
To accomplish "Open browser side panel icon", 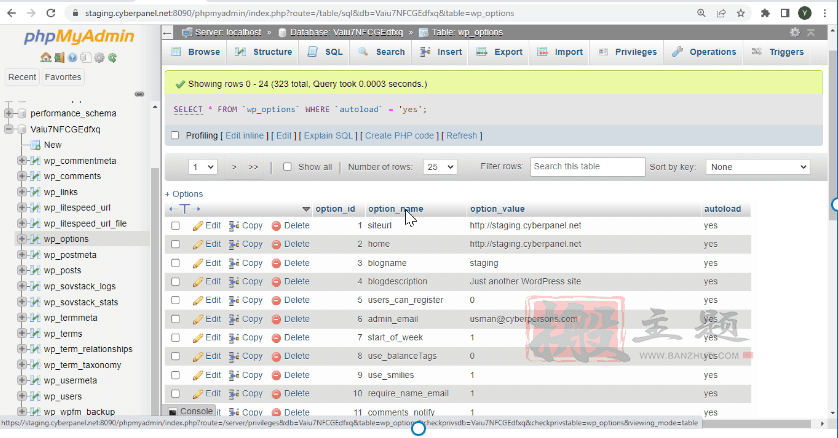I will tap(785, 13).
